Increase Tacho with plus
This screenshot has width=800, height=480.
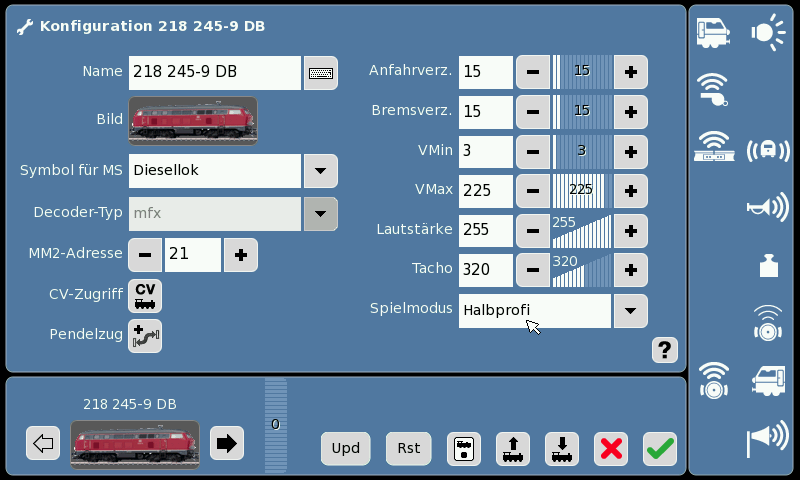(x=631, y=270)
